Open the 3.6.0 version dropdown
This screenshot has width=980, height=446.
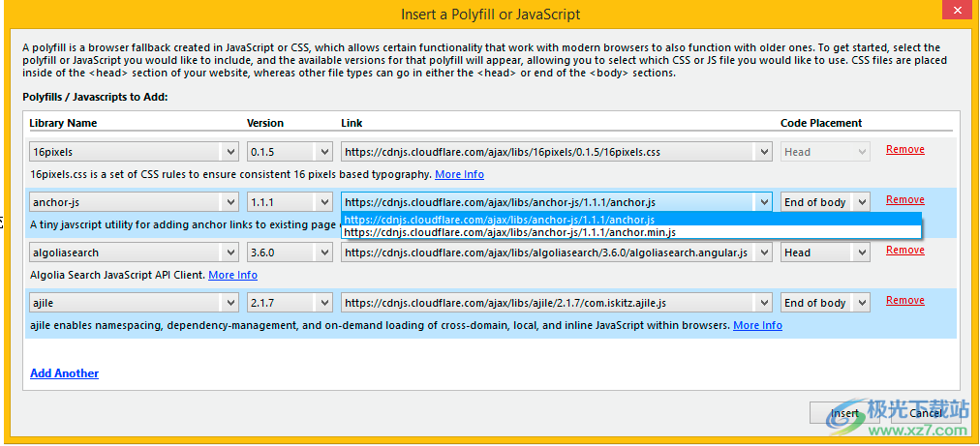point(290,253)
